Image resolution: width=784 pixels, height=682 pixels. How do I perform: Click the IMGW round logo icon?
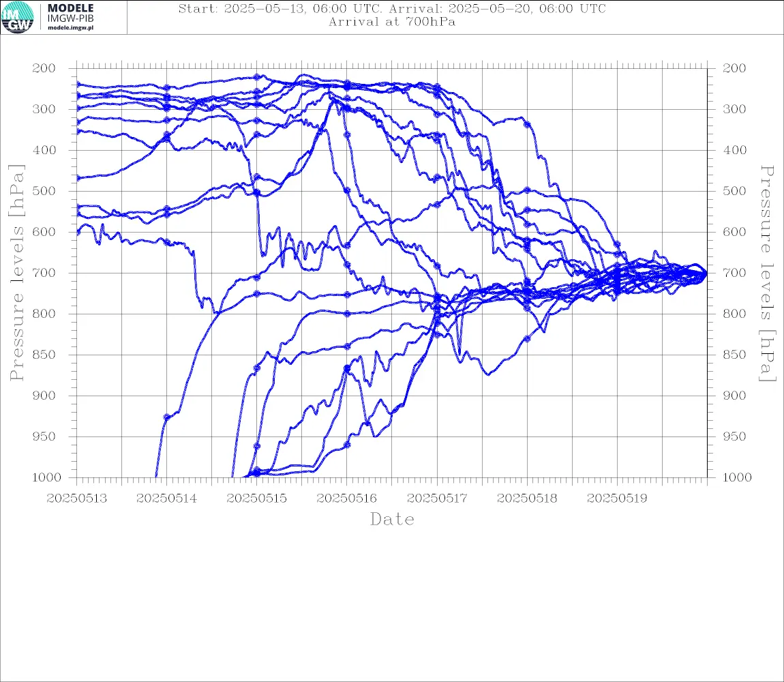(18, 18)
